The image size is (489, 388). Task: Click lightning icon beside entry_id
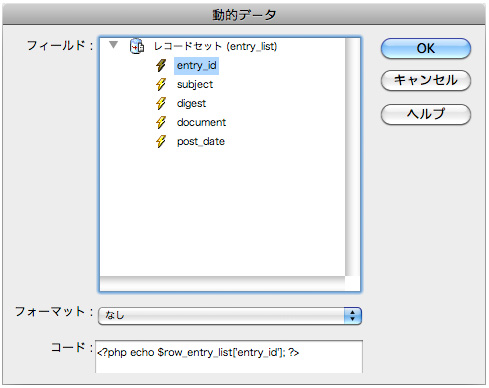[161, 65]
